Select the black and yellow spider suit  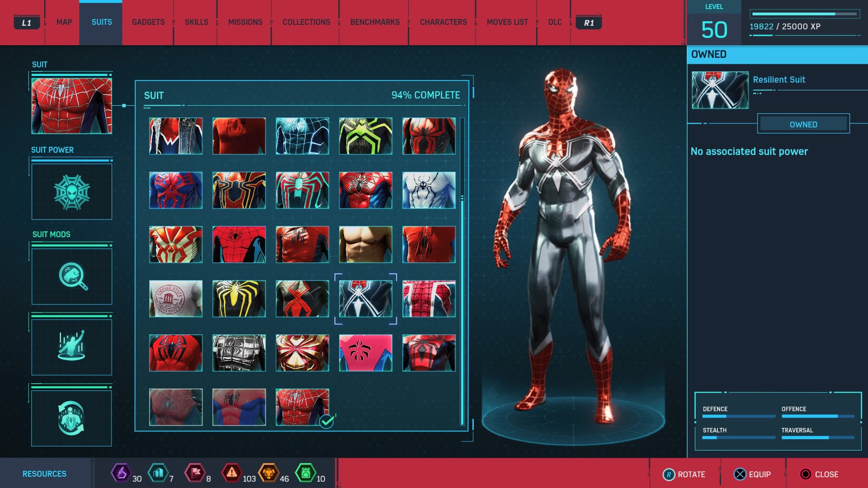pyautogui.click(x=239, y=299)
